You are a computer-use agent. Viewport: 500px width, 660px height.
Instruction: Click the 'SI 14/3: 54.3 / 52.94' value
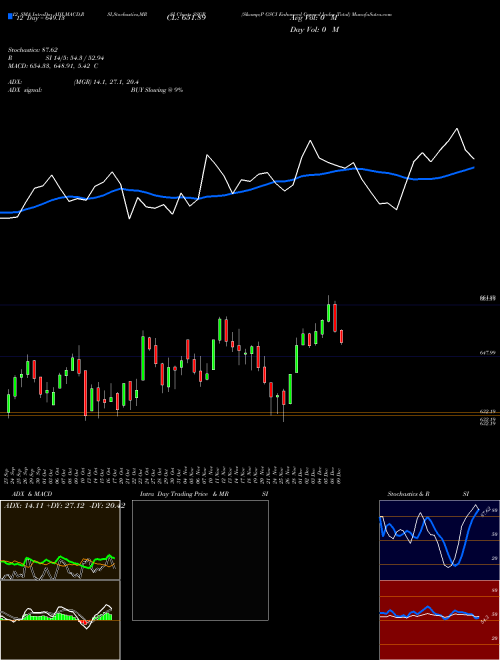[75, 58]
